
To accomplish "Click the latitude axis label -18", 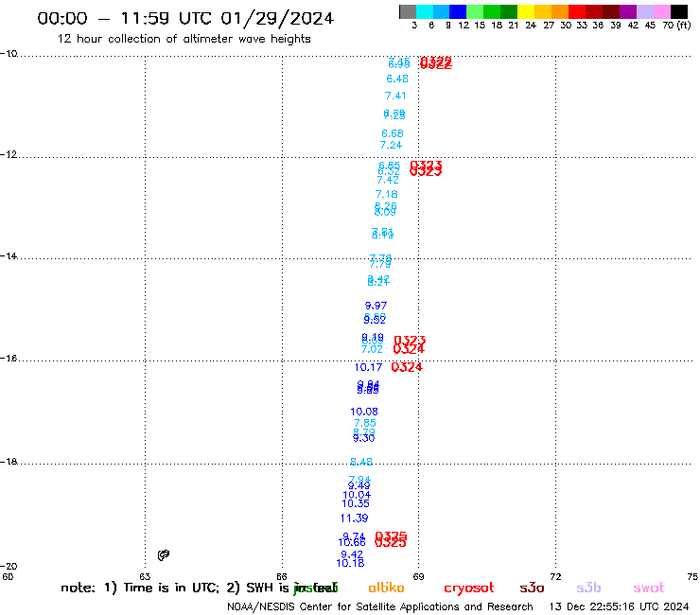I will point(9,462).
